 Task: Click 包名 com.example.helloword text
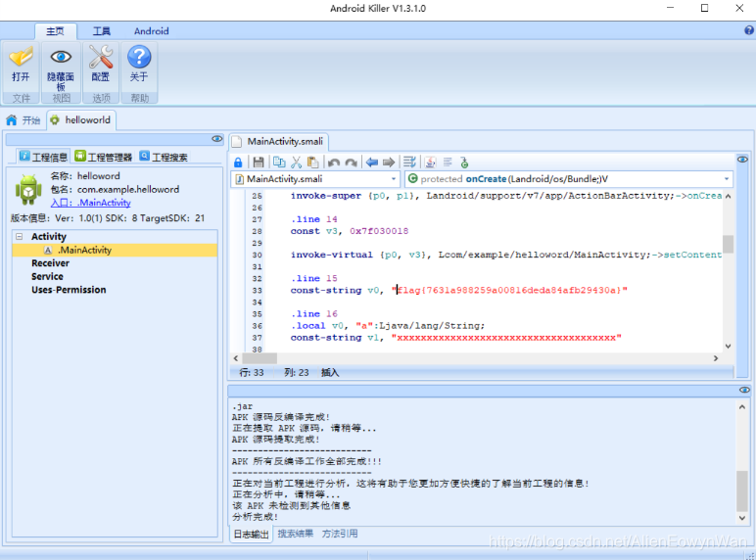tap(115, 189)
